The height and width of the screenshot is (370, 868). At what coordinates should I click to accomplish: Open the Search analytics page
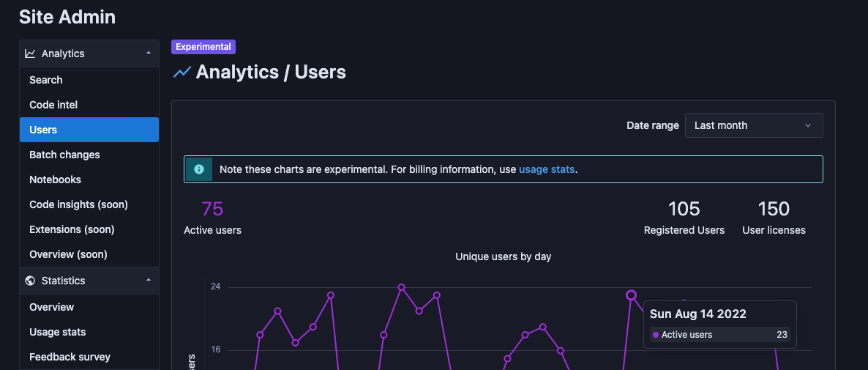(89, 80)
